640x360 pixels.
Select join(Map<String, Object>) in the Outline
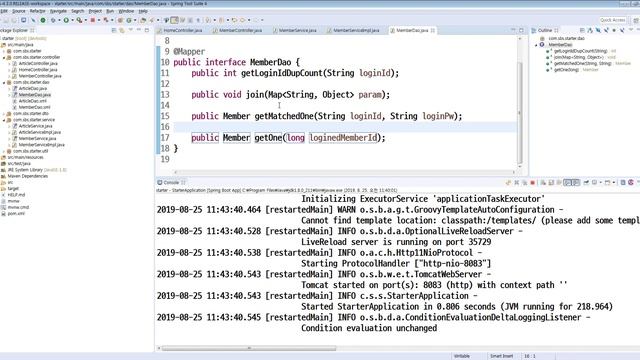click(x=579, y=57)
